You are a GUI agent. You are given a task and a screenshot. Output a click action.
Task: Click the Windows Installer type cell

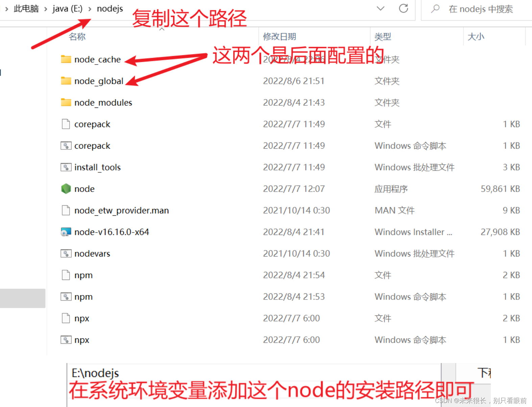pos(413,232)
